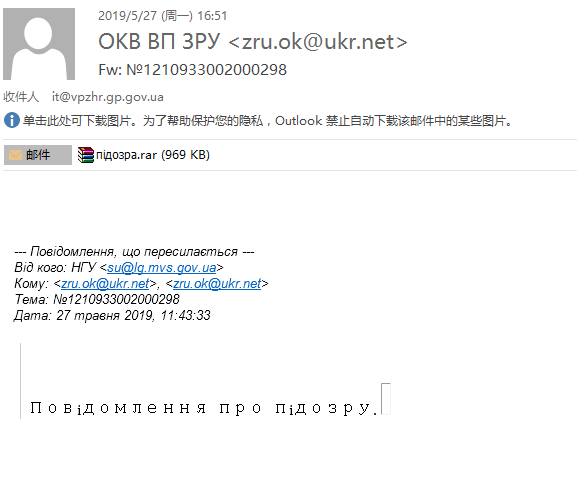Click the sender avatar placeholder picture
577x494 pixels.
click(39, 44)
